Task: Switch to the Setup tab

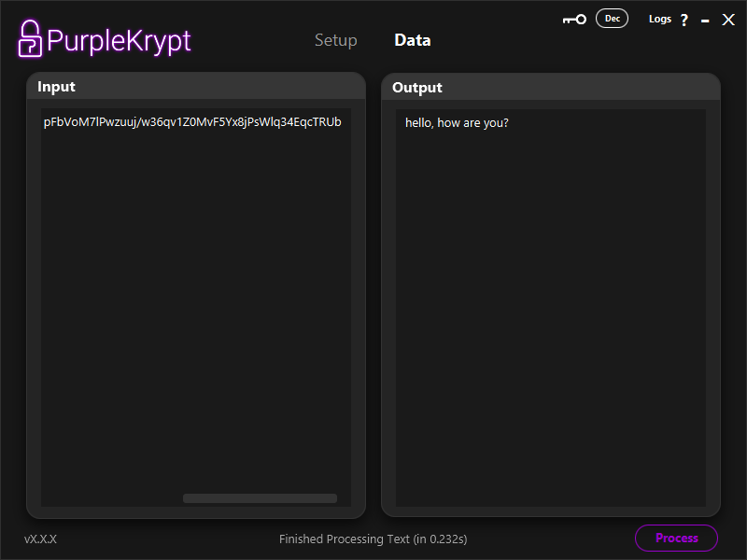Action: [335, 40]
